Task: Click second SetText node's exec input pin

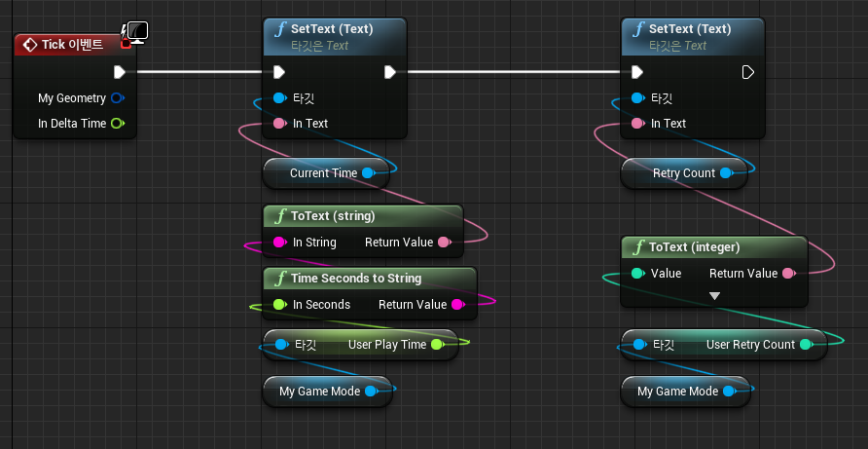Action: coord(637,72)
